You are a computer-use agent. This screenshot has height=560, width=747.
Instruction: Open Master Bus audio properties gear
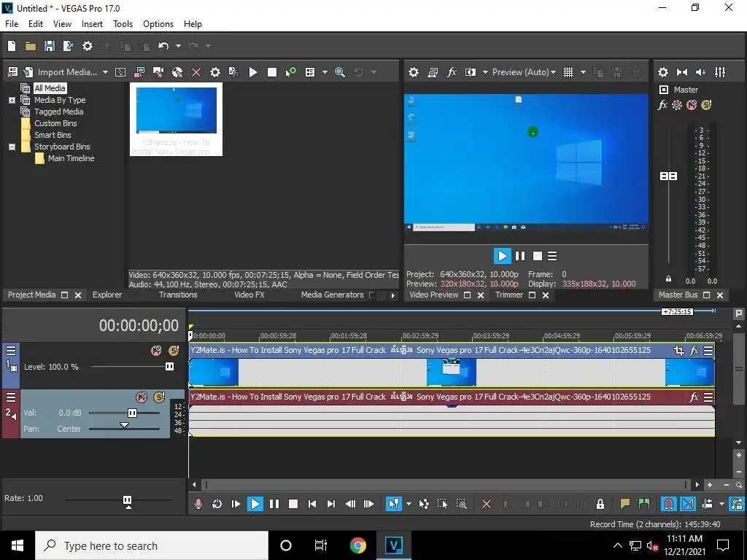662,72
